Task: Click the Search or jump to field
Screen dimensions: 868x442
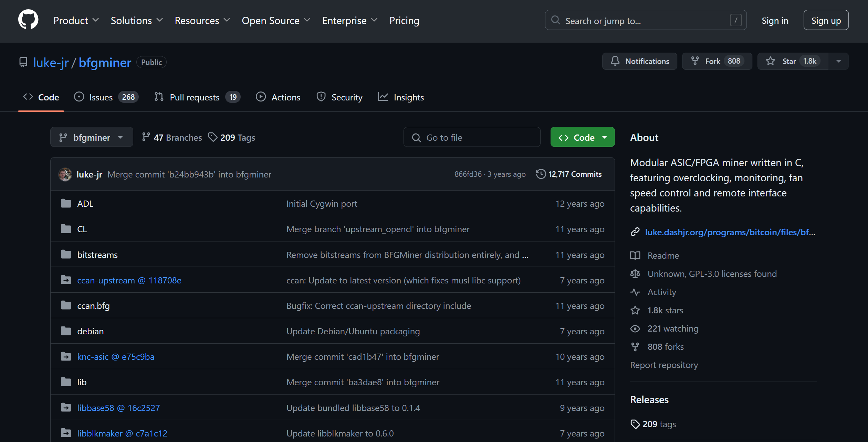Action: [x=646, y=20]
